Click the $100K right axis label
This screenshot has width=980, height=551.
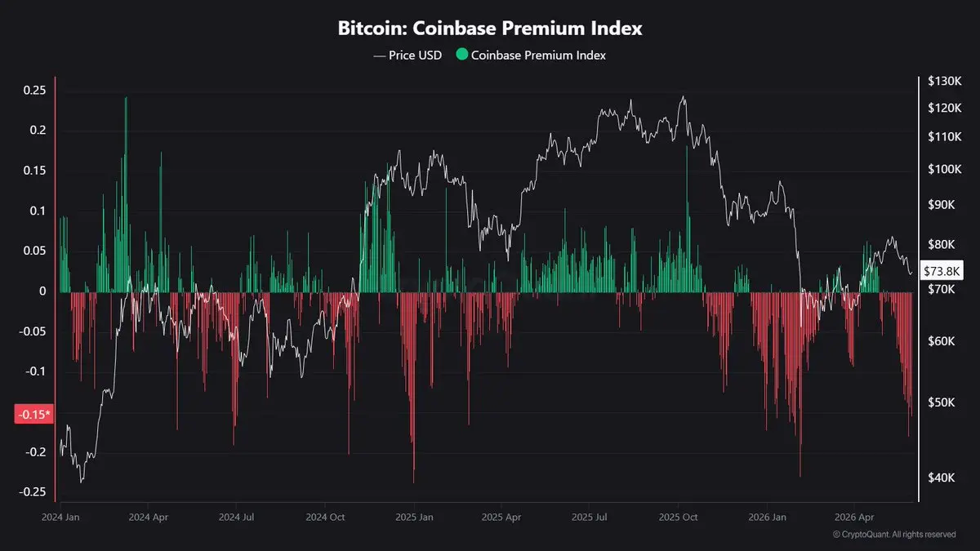point(944,170)
